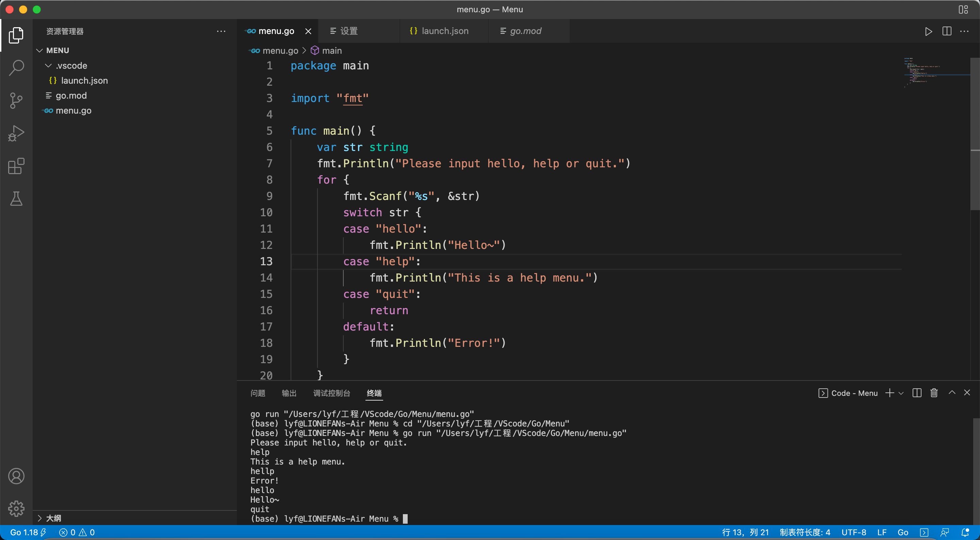Viewport: 980px width, 540px height.
Task: Open notifications bell in status bar
Action: point(965,533)
